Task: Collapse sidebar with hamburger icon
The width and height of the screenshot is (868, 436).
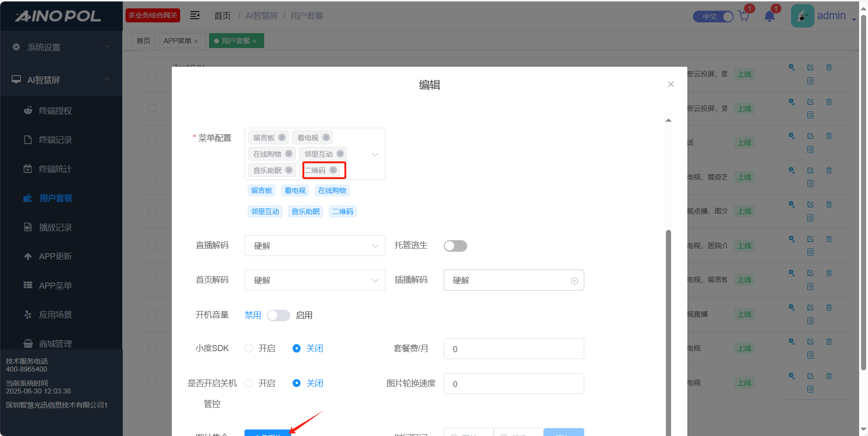Action: pyautogui.click(x=195, y=15)
